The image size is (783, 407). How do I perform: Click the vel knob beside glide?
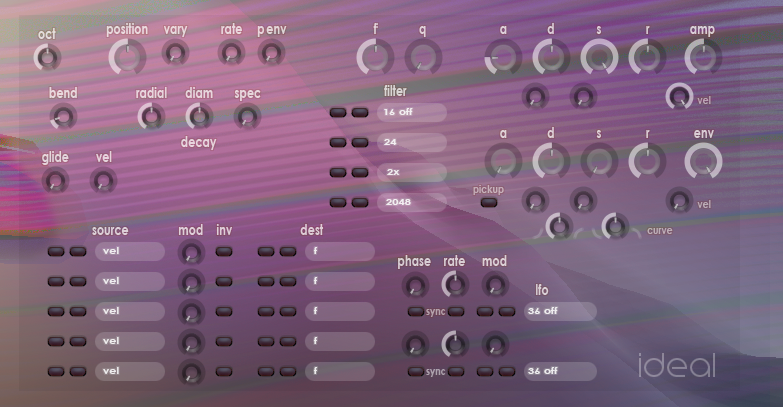click(103, 180)
